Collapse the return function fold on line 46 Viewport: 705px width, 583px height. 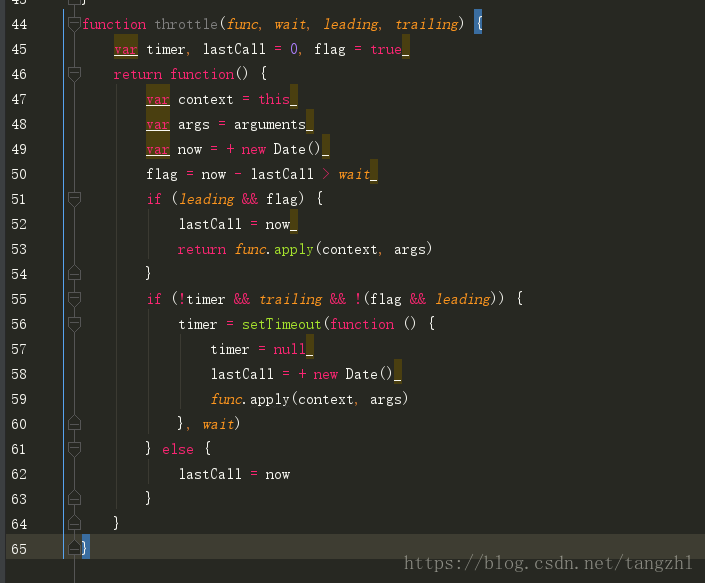click(x=74, y=74)
